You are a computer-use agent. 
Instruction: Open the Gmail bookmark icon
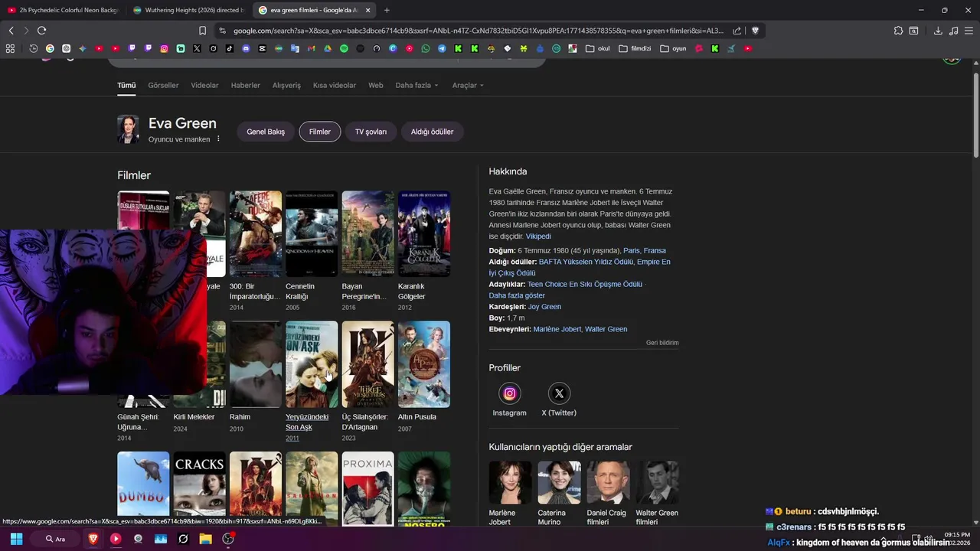(x=311, y=48)
